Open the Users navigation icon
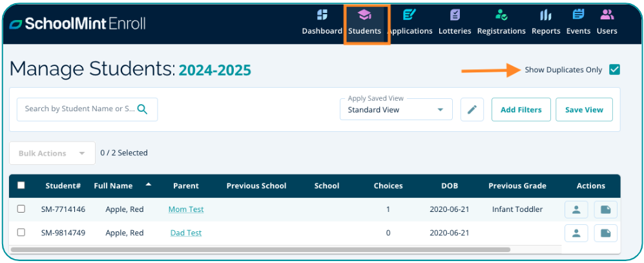 coord(607,16)
